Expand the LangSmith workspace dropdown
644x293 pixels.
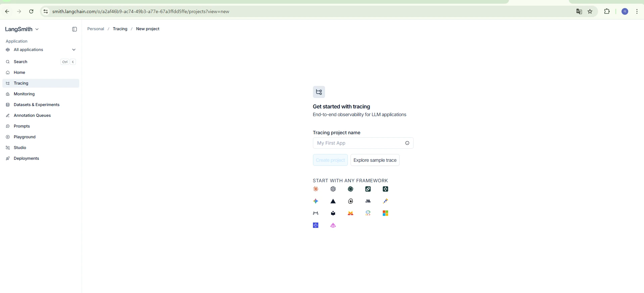tap(22, 29)
